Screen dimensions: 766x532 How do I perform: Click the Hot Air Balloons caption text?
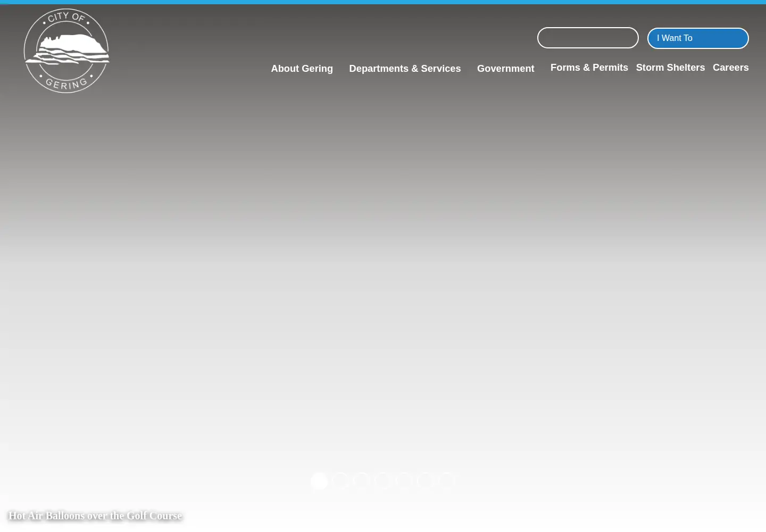tap(95, 516)
